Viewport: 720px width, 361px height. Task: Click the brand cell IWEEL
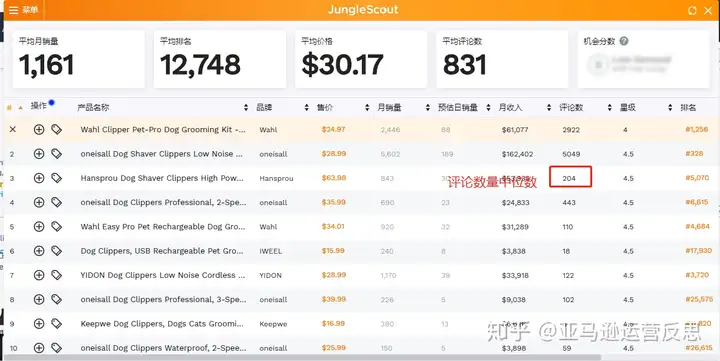(x=270, y=251)
